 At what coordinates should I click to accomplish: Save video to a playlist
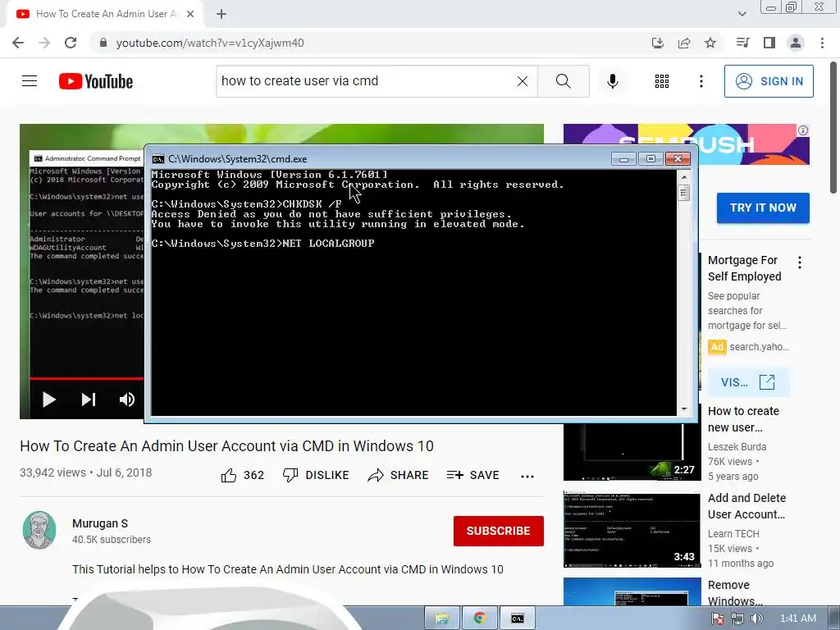pos(472,475)
